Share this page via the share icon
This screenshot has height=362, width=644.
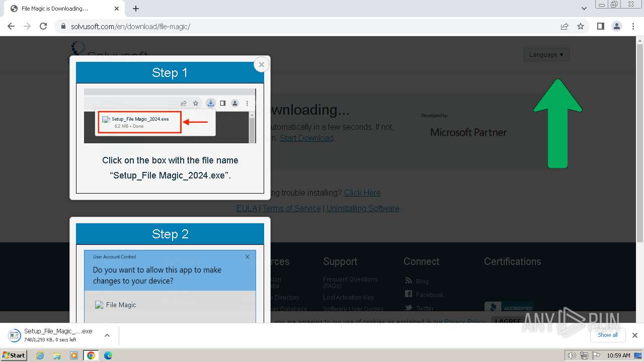[565, 26]
